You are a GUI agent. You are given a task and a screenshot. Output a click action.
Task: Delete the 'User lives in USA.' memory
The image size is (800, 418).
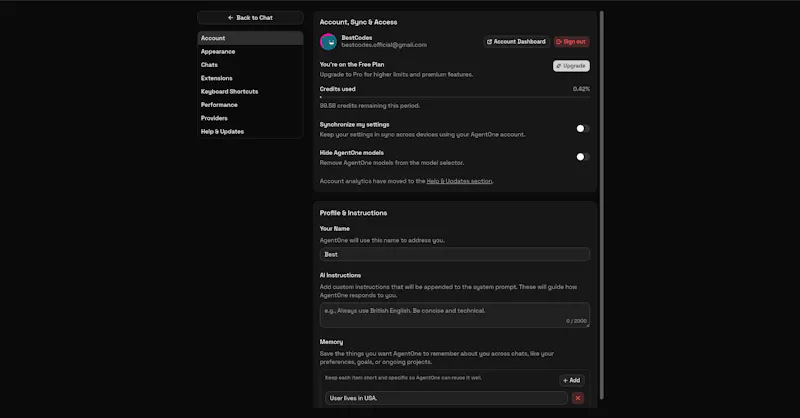click(x=578, y=398)
